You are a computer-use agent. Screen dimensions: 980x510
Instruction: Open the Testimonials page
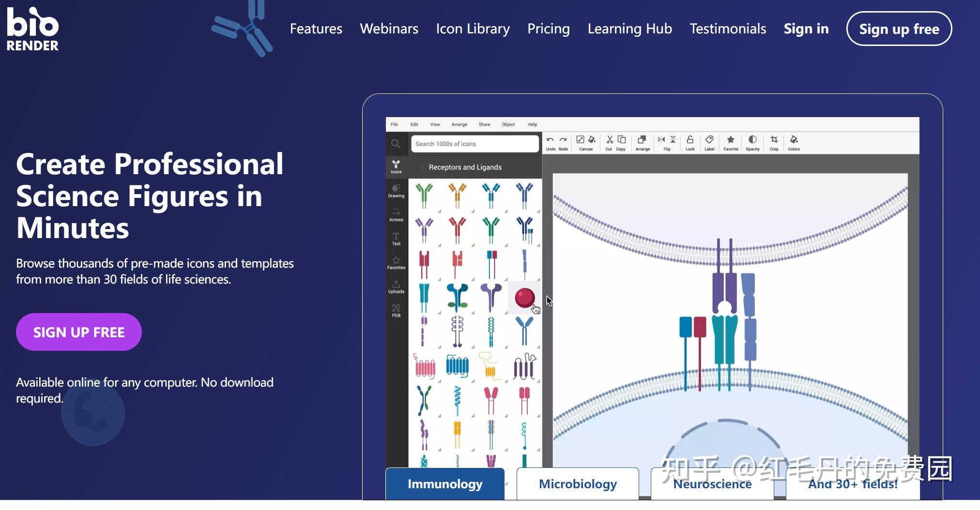coord(728,29)
